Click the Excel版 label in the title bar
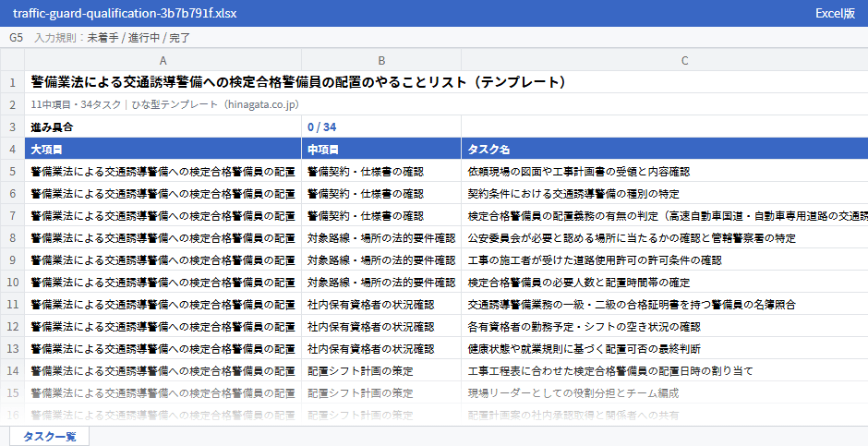Image resolution: width=868 pixels, height=446 pixels. pyautogui.click(x=835, y=13)
